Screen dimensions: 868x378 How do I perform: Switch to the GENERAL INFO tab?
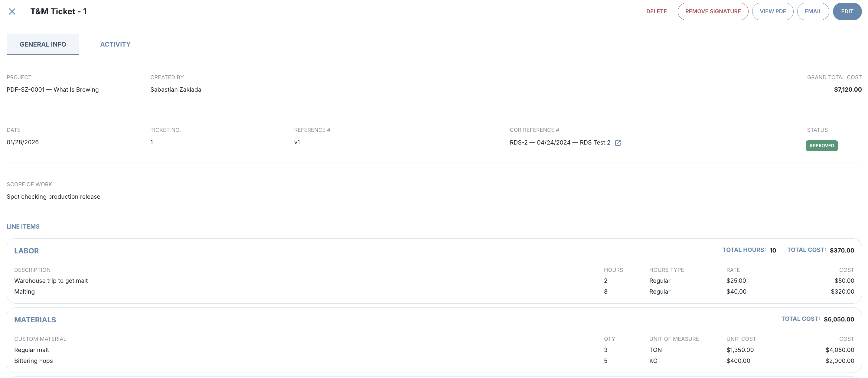pyautogui.click(x=43, y=44)
